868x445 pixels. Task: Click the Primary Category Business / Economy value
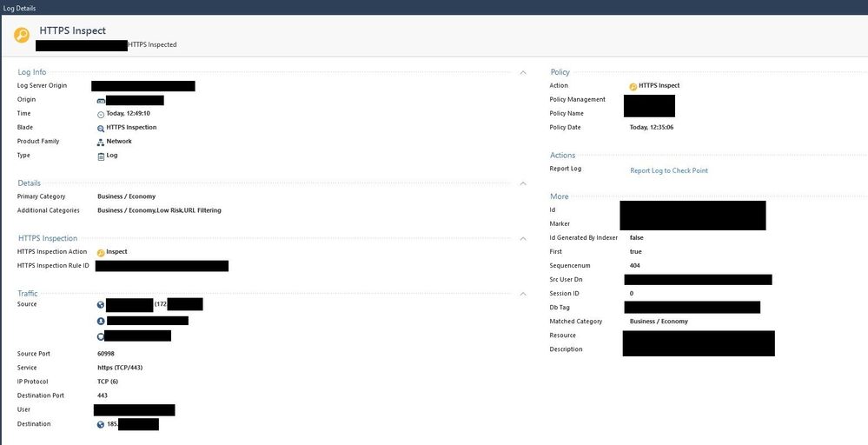tap(126, 196)
